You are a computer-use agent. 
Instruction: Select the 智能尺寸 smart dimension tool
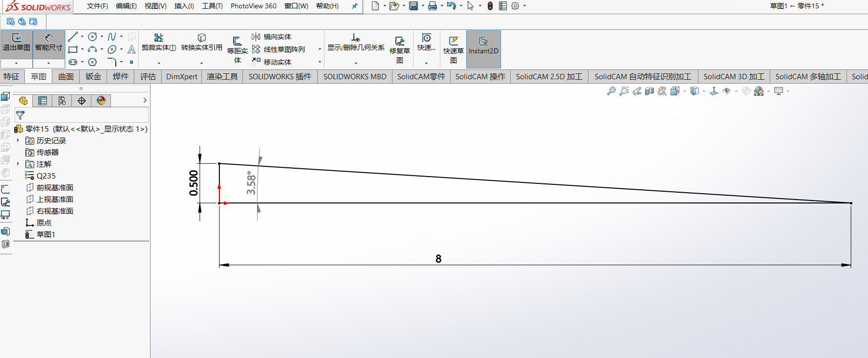pyautogui.click(x=49, y=44)
